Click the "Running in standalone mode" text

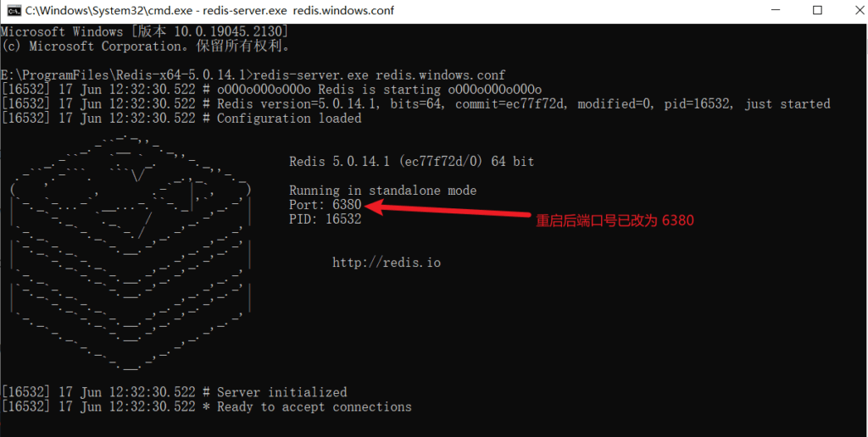click(382, 191)
